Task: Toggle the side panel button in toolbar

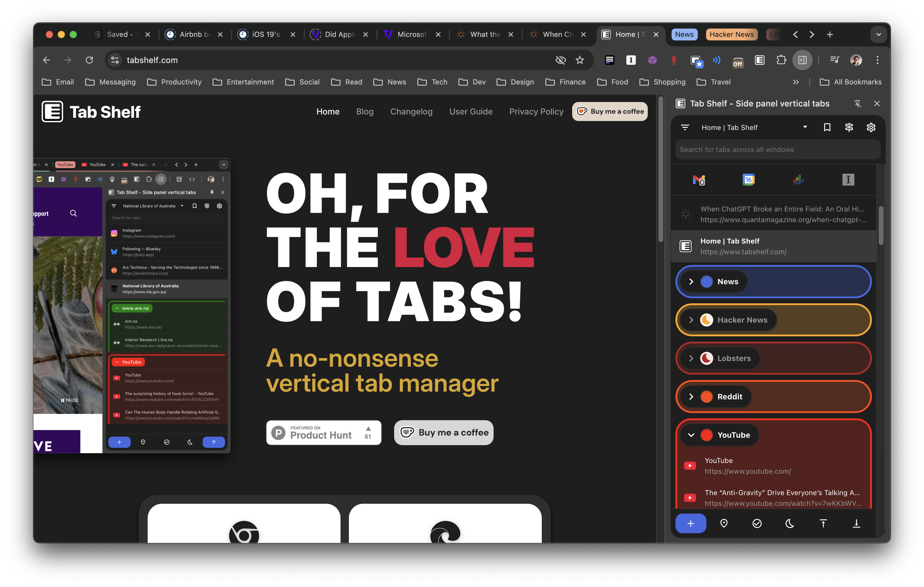Action: 802,60
